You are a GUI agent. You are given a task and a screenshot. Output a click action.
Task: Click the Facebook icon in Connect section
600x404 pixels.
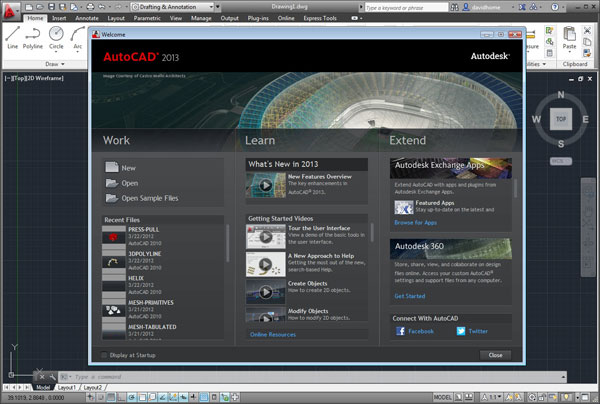point(400,331)
